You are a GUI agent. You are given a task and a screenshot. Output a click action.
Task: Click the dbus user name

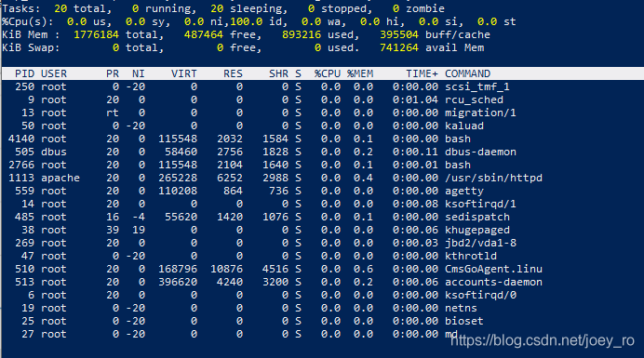tap(54, 152)
